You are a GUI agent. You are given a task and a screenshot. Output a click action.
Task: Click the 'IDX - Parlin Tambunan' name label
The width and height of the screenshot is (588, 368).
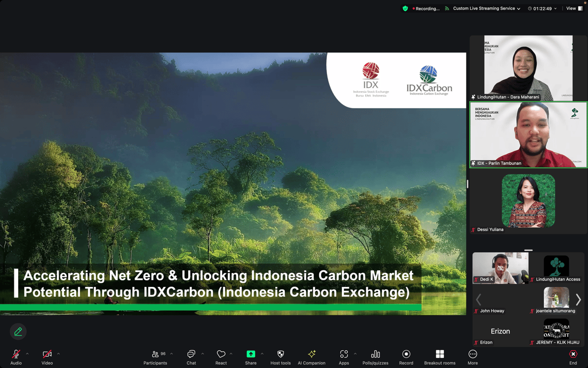click(499, 163)
